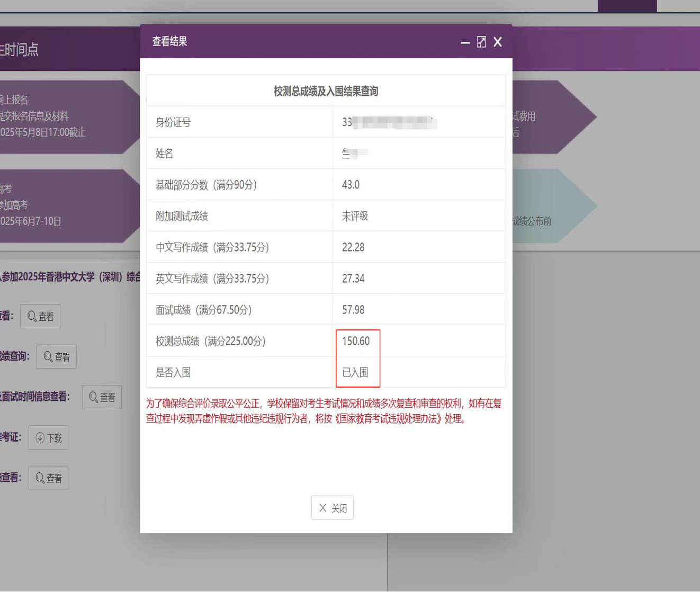Click the 姓名 label cell
700x592 pixels.
pyautogui.click(x=239, y=153)
